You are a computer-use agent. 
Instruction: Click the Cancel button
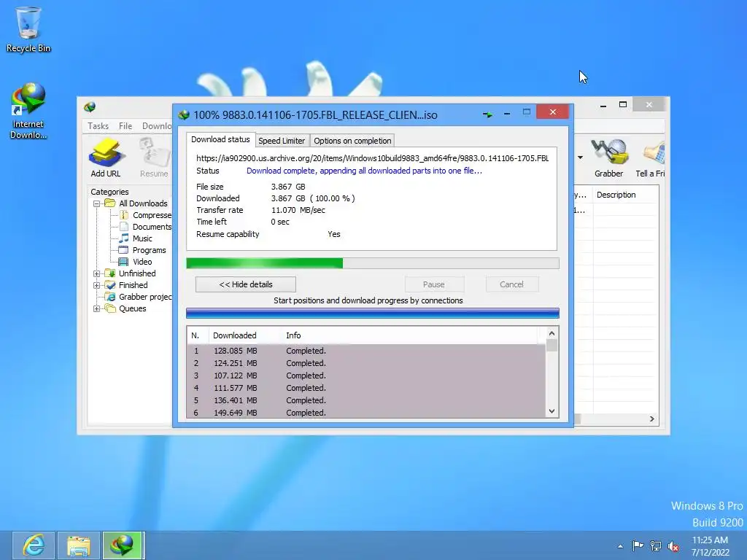511,284
